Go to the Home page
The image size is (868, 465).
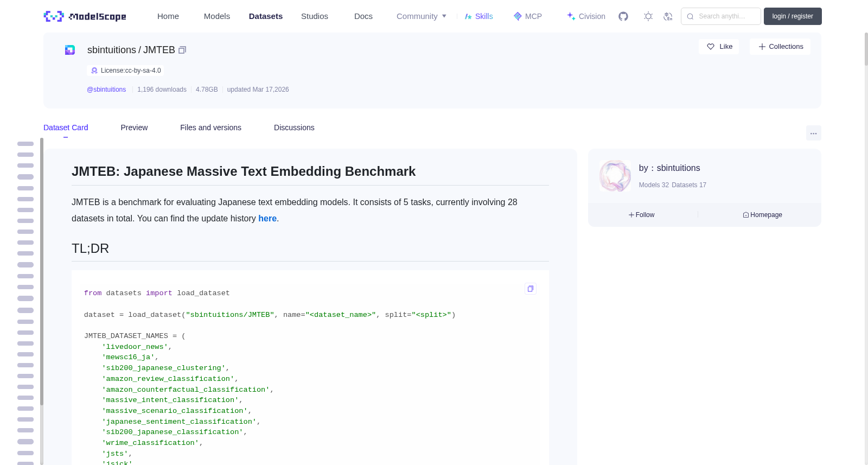pyautogui.click(x=168, y=16)
